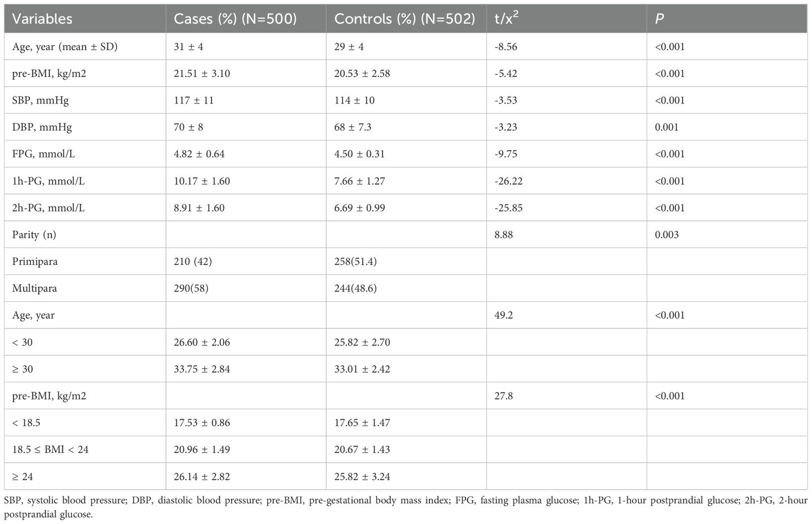Click the P value 0.003
Screen dimensions: 812x524
pyautogui.click(x=667, y=235)
